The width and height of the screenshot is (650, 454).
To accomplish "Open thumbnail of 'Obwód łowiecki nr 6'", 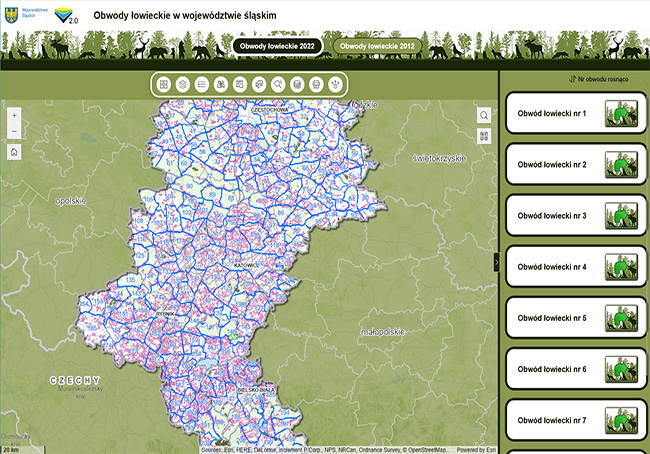I will pos(621,369).
